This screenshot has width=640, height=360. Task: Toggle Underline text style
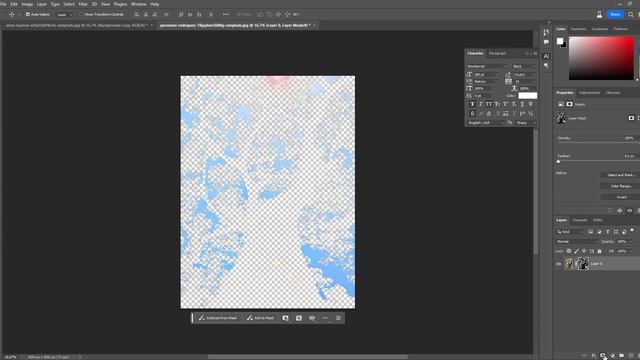point(522,104)
